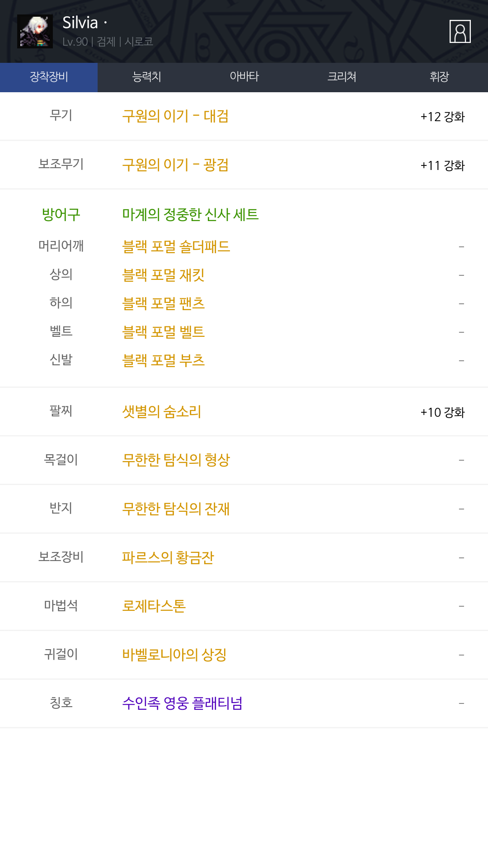Open bracelet 샛별의 숨소리
Viewport: 488px width, 868px height.
coord(161,412)
